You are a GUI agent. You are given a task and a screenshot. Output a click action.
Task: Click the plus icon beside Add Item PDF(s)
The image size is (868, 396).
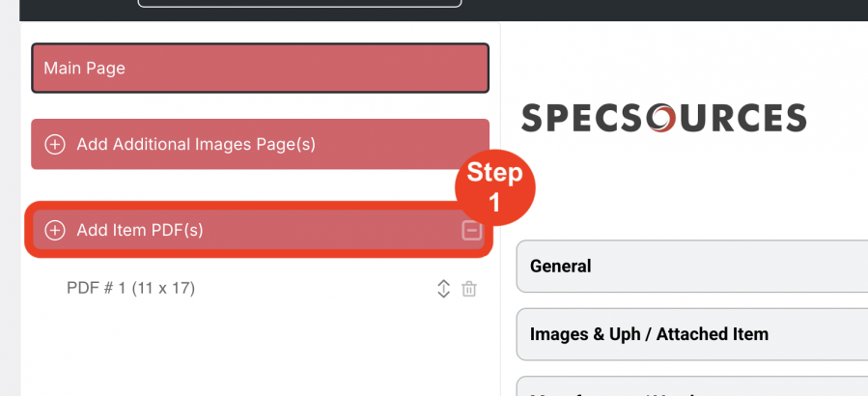[x=55, y=231]
